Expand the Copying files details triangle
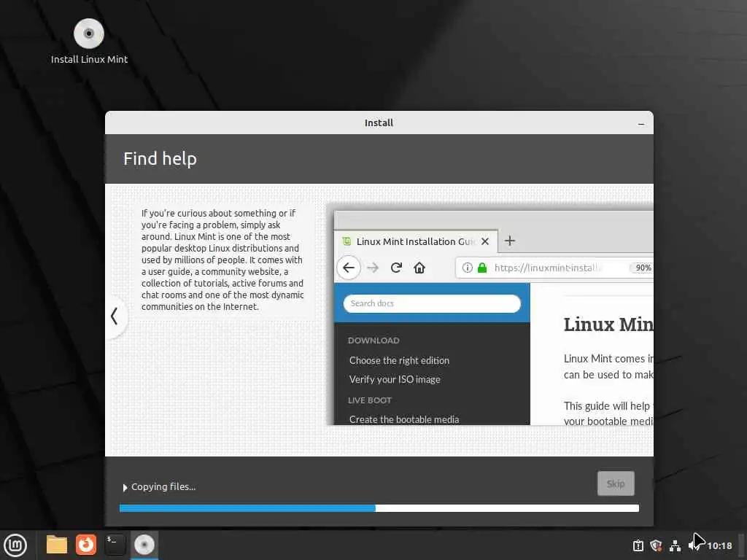747x560 pixels. point(125,488)
